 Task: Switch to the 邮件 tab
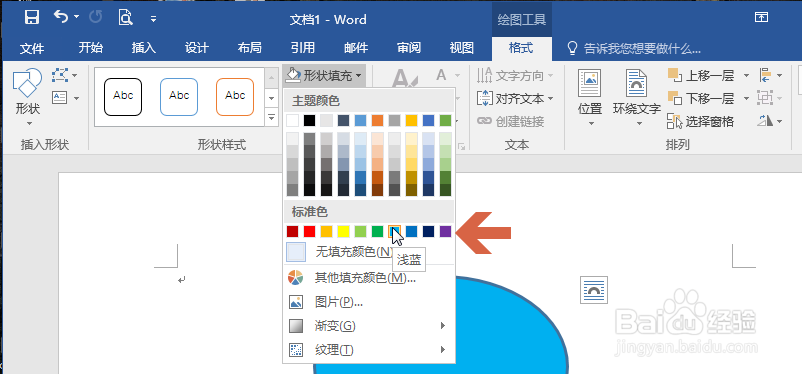pos(356,48)
